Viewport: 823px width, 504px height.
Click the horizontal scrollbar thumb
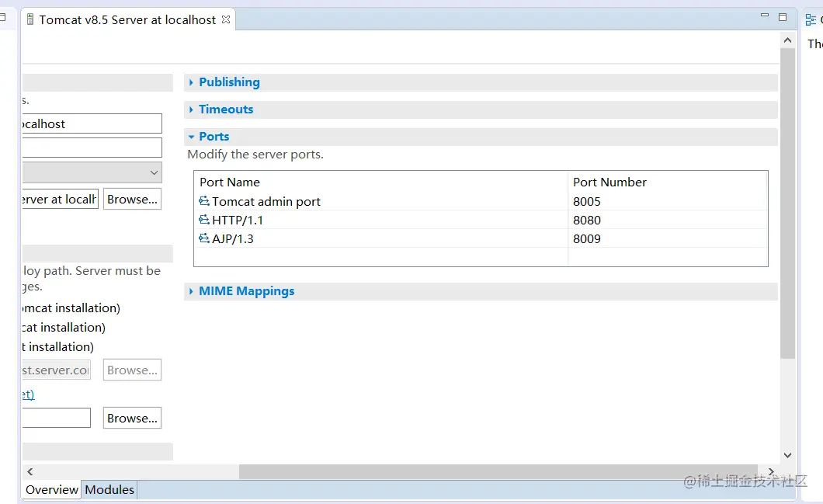coord(498,471)
